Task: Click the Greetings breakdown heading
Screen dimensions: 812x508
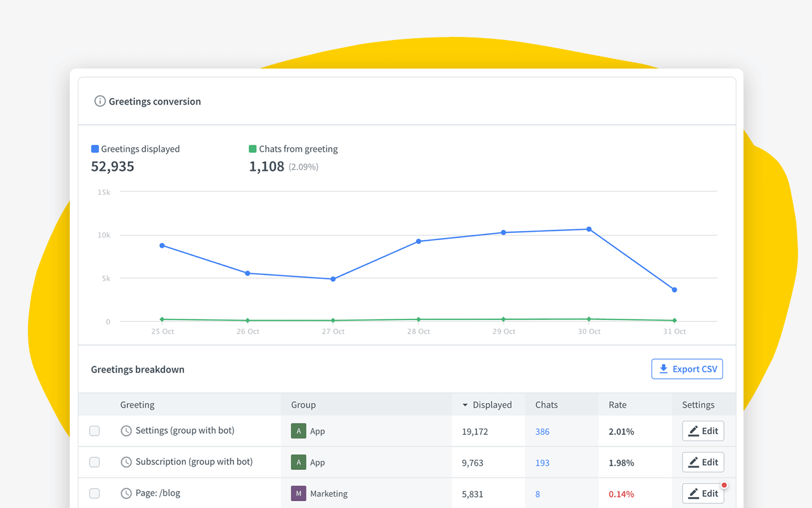Action: pyautogui.click(x=138, y=370)
